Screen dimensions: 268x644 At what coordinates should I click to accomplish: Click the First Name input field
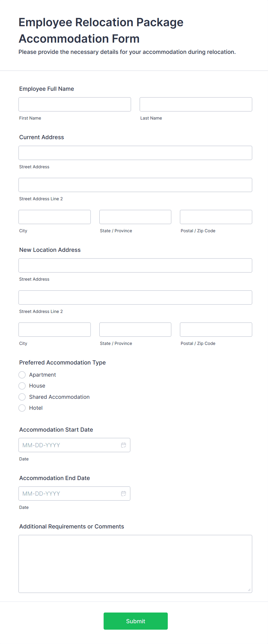click(x=75, y=104)
